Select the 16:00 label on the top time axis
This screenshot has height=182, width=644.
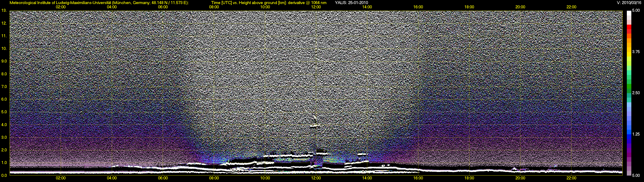coord(418,7)
